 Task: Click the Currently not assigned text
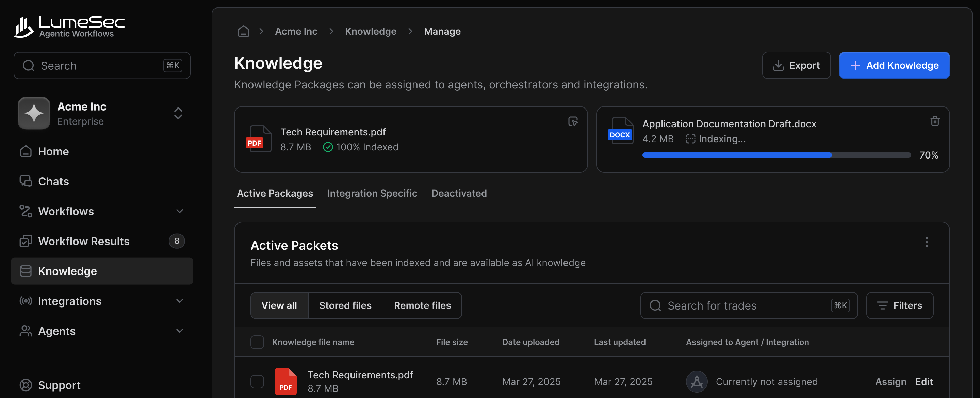tap(767, 381)
